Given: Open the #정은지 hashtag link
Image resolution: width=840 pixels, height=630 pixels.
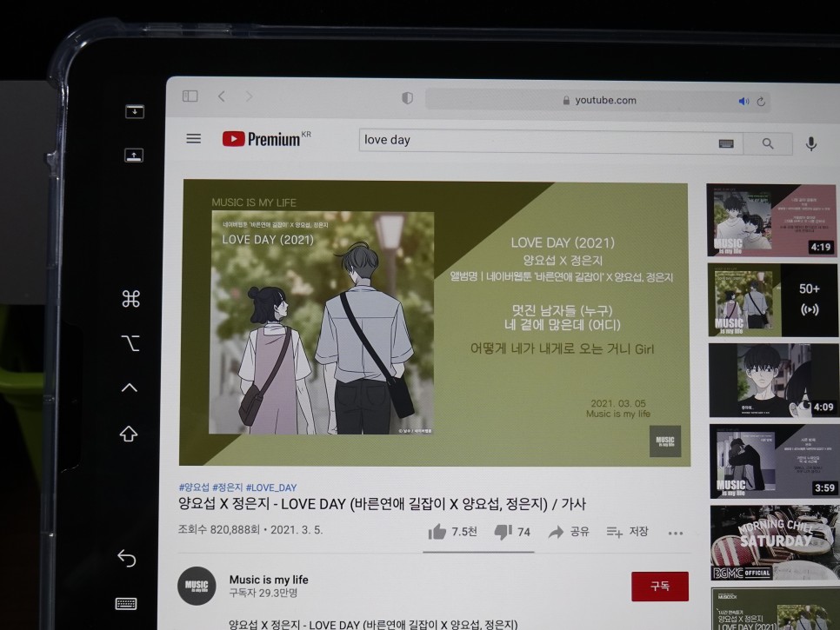Looking at the screenshot, I should [227, 487].
